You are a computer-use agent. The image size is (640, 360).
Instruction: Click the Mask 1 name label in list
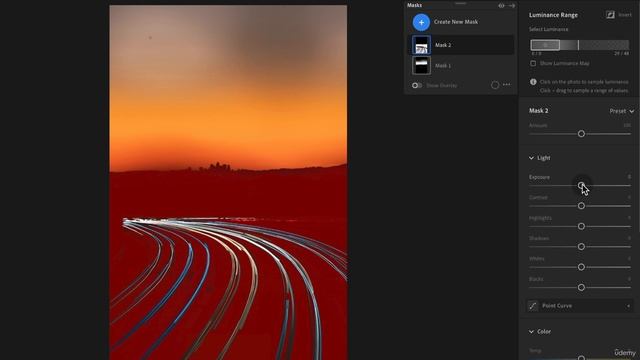click(443, 65)
